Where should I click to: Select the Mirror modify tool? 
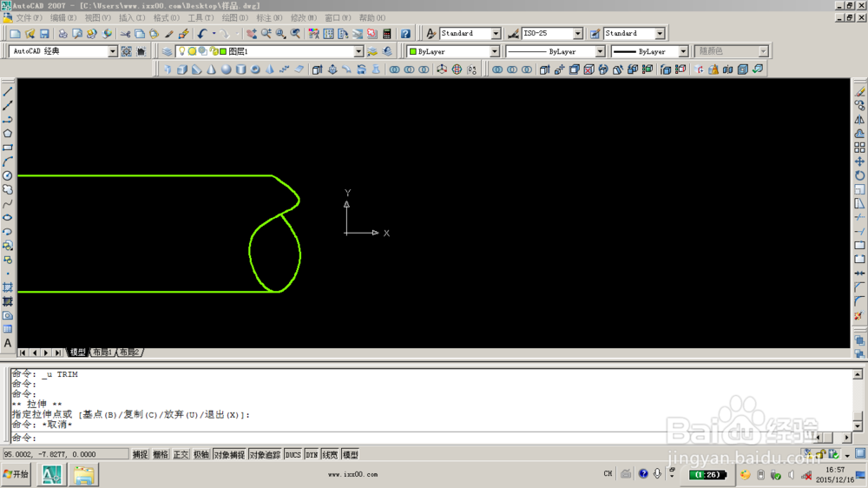pos(859,120)
